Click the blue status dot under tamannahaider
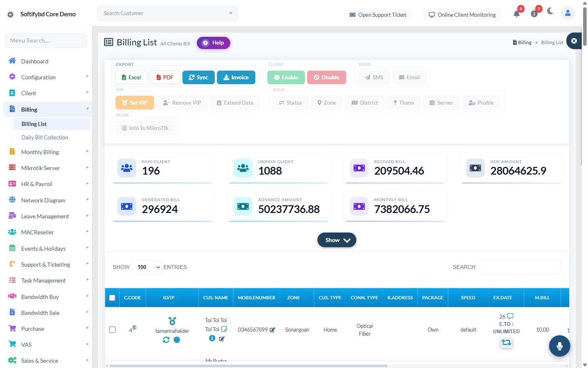 [x=177, y=340]
